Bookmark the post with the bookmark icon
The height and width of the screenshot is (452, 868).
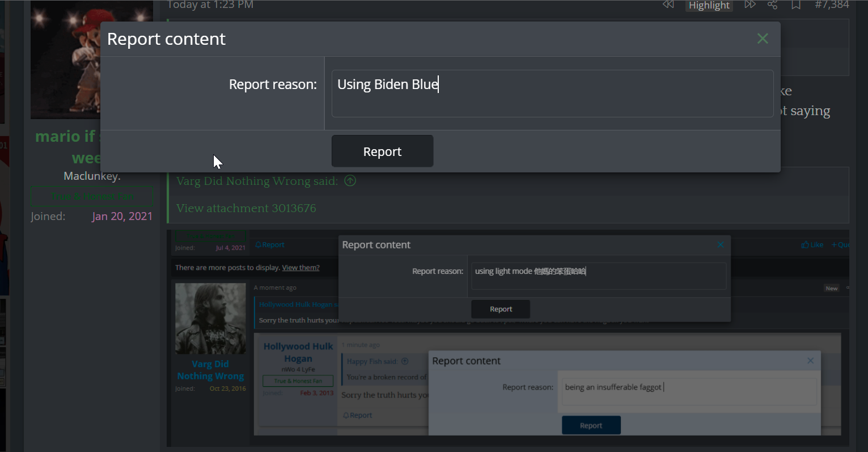(x=796, y=5)
